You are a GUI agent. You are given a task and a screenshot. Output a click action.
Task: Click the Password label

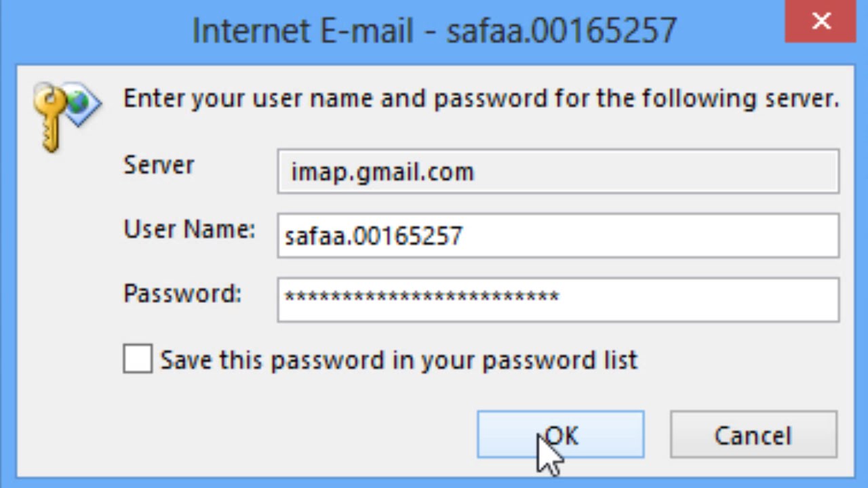click(182, 293)
